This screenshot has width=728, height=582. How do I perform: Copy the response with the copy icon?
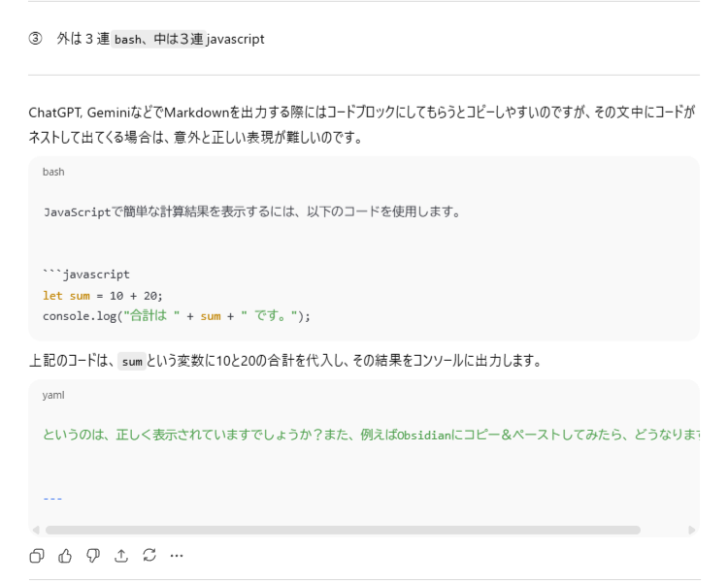click(37, 556)
